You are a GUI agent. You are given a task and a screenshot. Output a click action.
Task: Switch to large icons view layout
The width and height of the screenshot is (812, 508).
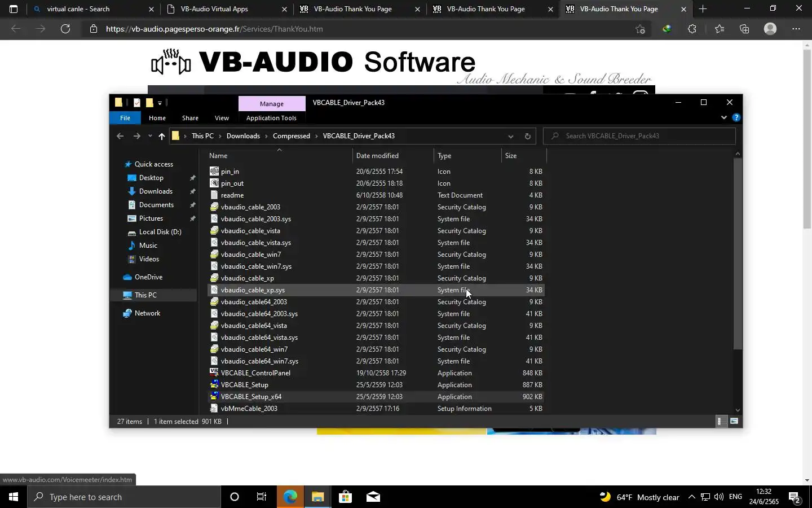point(734,421)
